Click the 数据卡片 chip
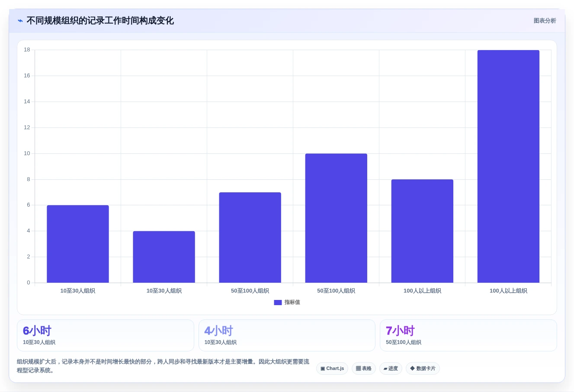The image size is (574, 392). coord(423,369)
